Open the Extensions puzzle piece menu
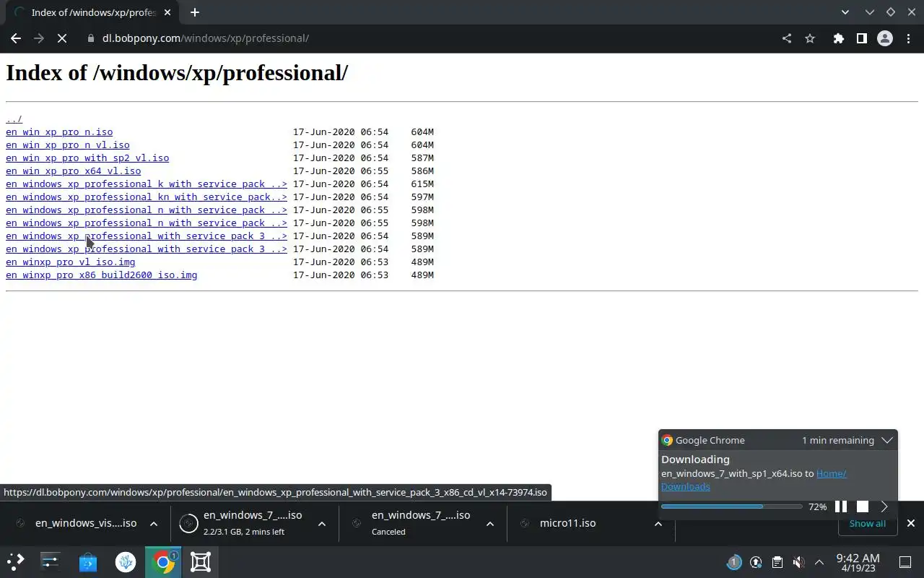The height and width of the screenshot is (578, 924). [838, 38]
